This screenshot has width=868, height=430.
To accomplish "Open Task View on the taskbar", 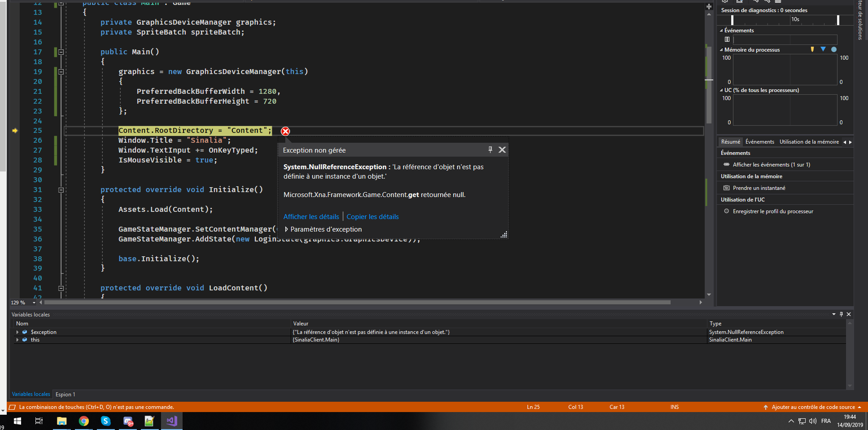I will click(39, 421).
